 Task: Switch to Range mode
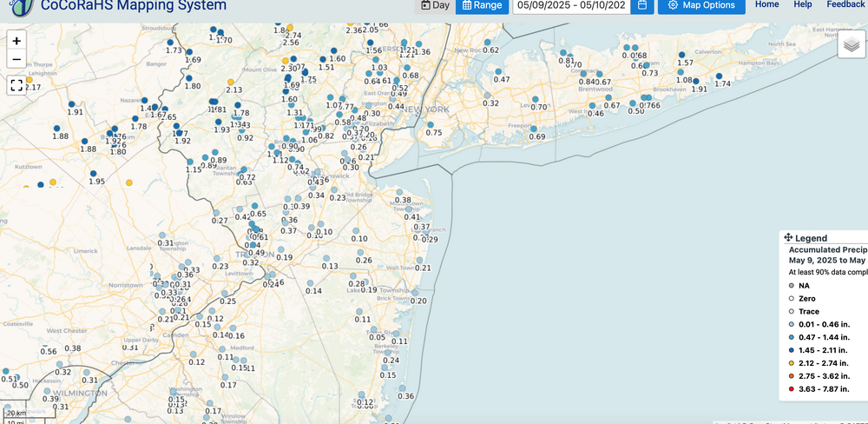(482, 5)
